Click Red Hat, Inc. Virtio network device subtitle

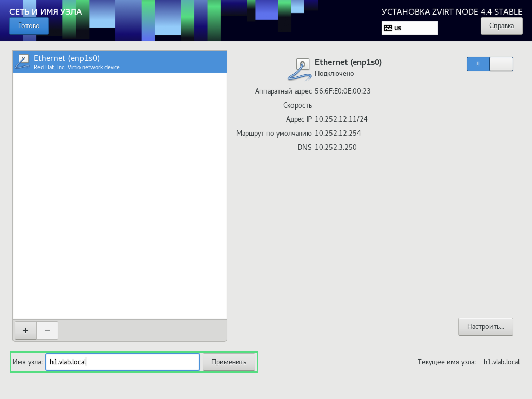point(77,67)
